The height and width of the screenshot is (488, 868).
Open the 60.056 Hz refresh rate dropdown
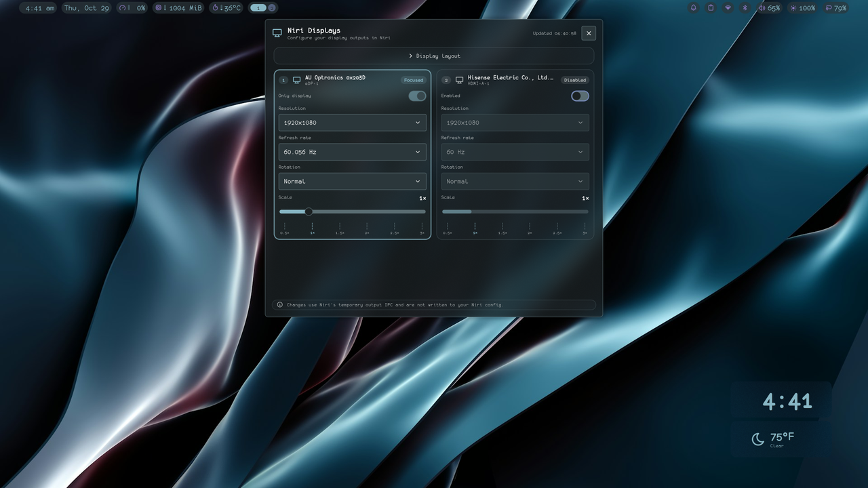point(353,152)
